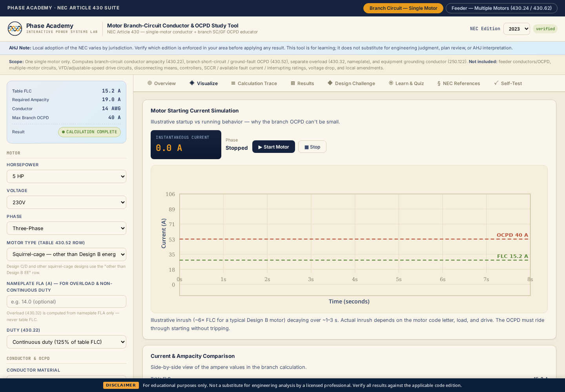Click the Overview tab icon
565x392 pixels.
(x=149, y=83)
